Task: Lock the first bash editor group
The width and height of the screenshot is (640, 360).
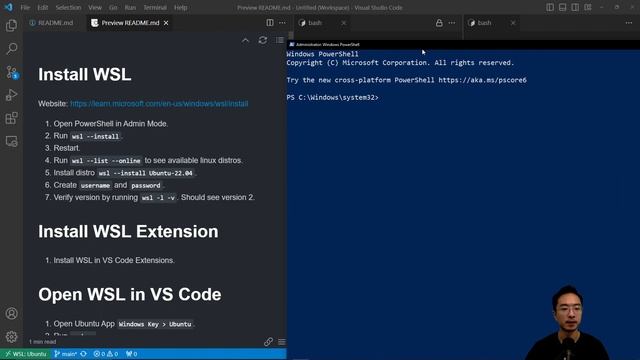Action: [439, 23]
